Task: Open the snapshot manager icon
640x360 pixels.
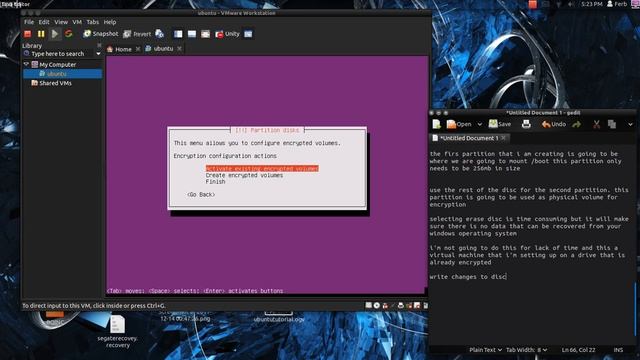Action: [160, 34]
